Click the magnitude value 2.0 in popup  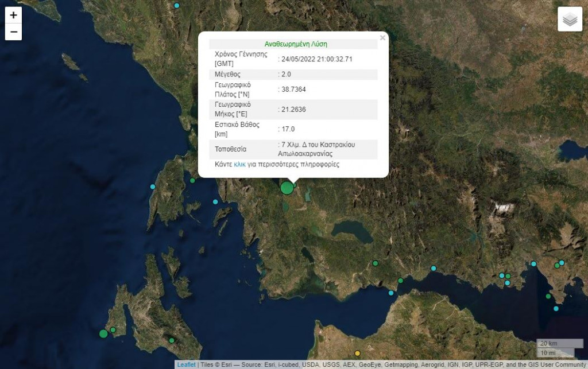click(x=285, y=75)
